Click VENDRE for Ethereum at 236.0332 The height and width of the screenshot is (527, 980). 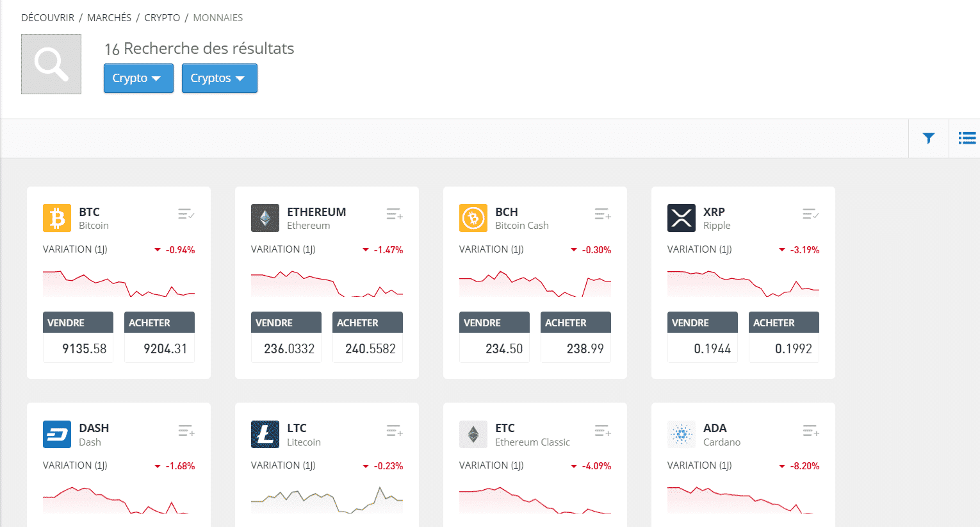tap(286, 337)
